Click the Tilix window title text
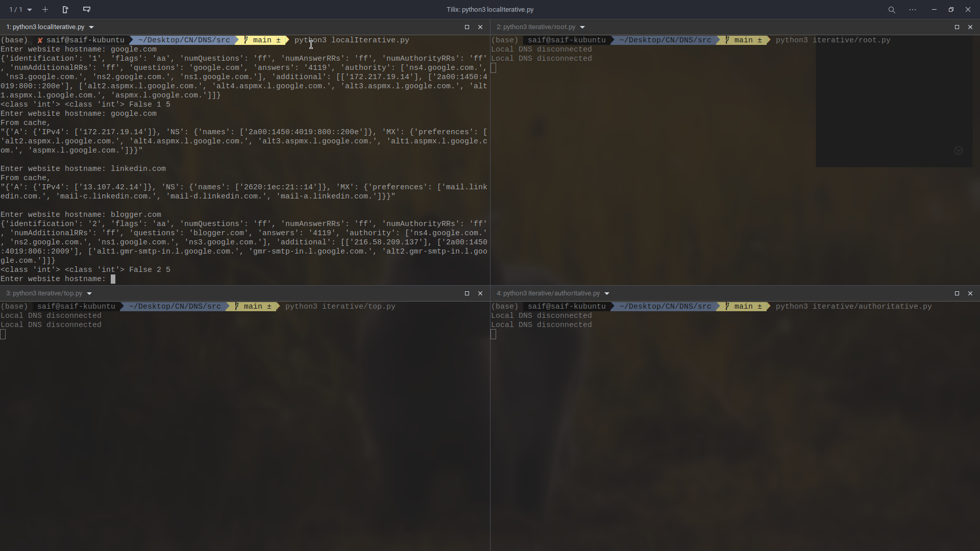This screenshot has height=551, width=980. (x=489, y=10)
